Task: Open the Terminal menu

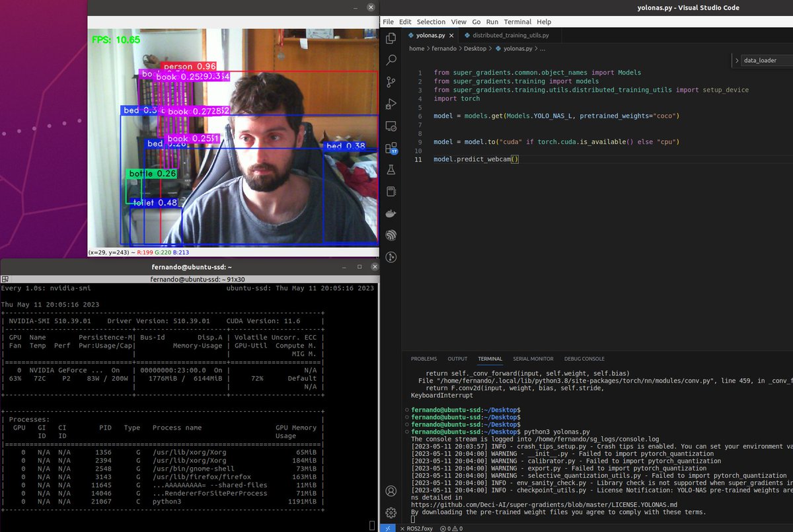Action: pos(517,22)
